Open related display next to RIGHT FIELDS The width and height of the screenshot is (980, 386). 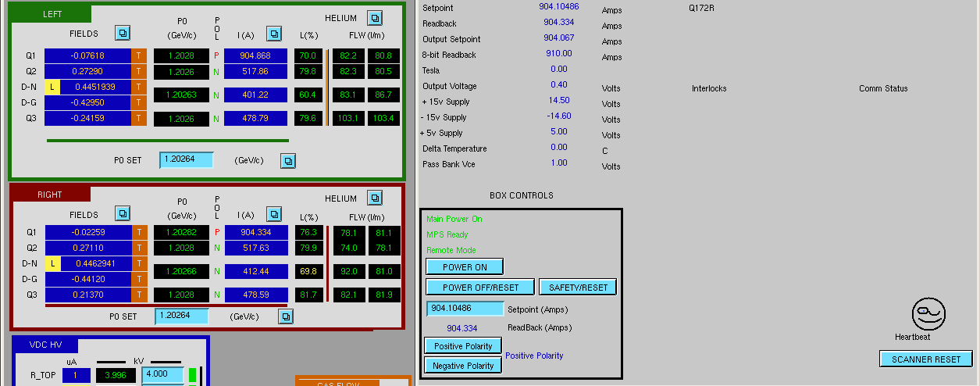pos(123,213)
